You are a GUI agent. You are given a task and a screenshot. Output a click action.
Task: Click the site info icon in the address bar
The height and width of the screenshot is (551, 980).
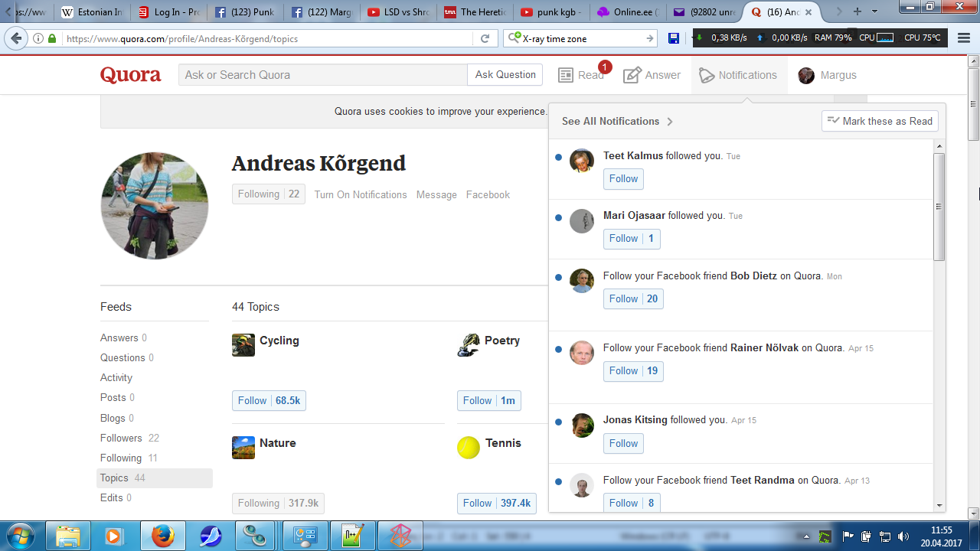click(x=38, y=38)
